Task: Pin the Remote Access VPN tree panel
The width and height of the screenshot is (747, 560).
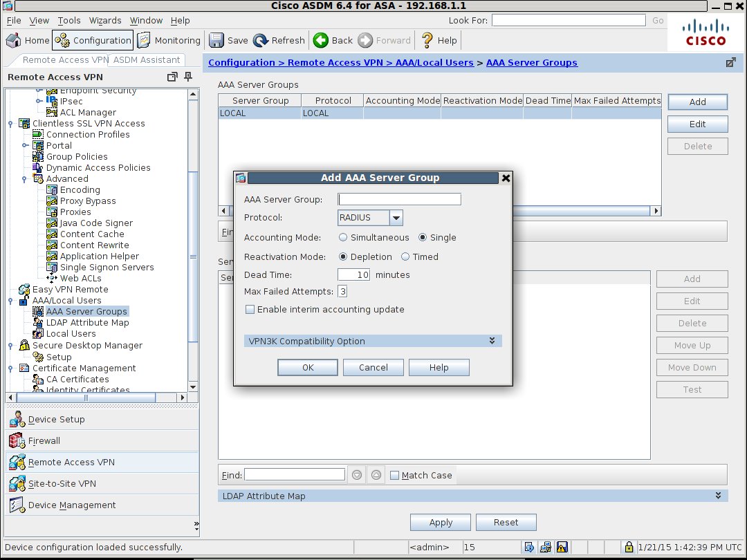Action: [x=187, y=77]
